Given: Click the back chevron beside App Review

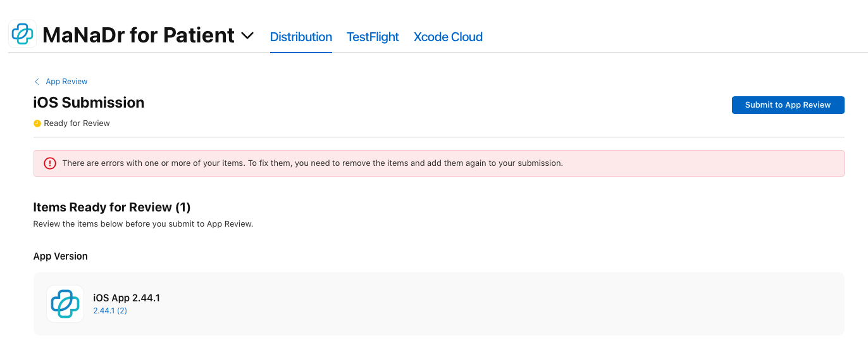Looking at the screenshot, I should coord(37,82).
